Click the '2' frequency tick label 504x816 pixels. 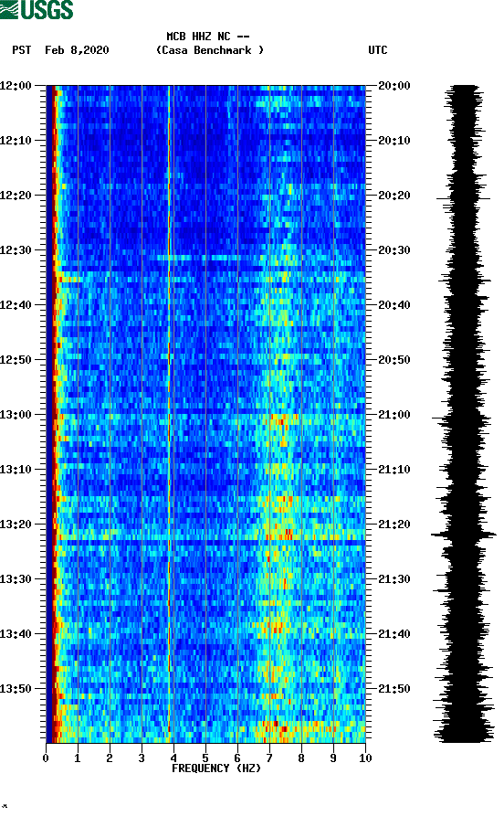pyautogui.click(x=110, y=758)
